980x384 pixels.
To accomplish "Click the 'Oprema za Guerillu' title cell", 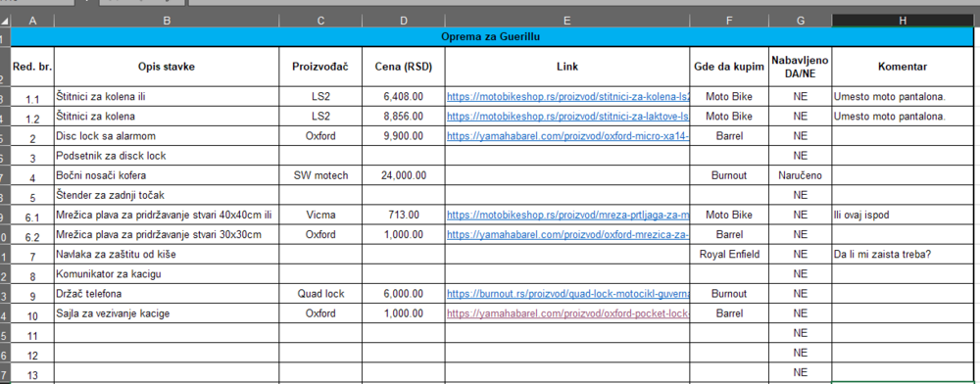I will pyautogui.click(x=491, y=37).
